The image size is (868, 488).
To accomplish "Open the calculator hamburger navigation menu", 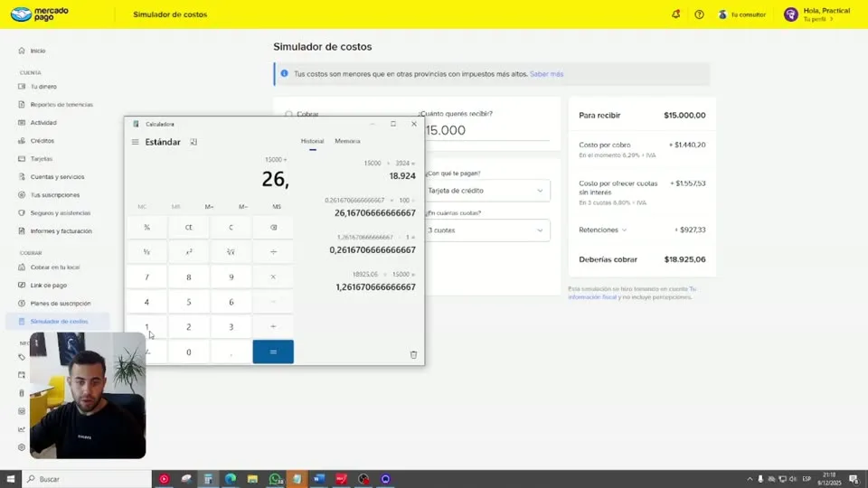I will 135,142.
